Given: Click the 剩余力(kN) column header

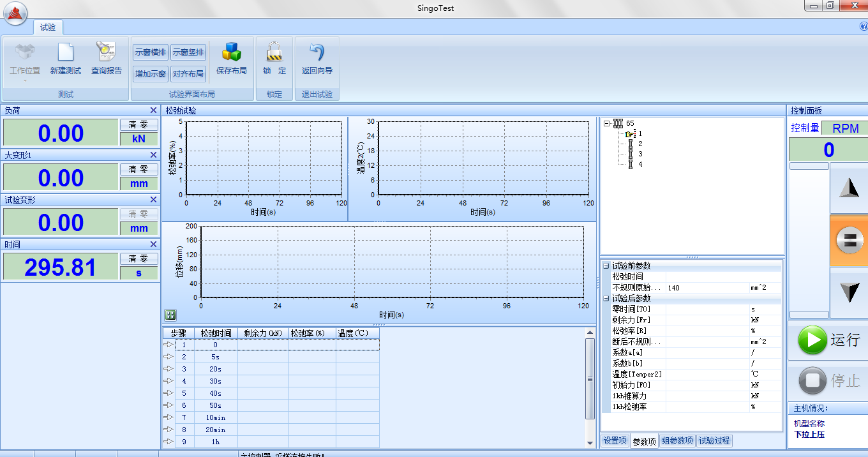Looking at the screenshot, I should (x=263, y=333).
